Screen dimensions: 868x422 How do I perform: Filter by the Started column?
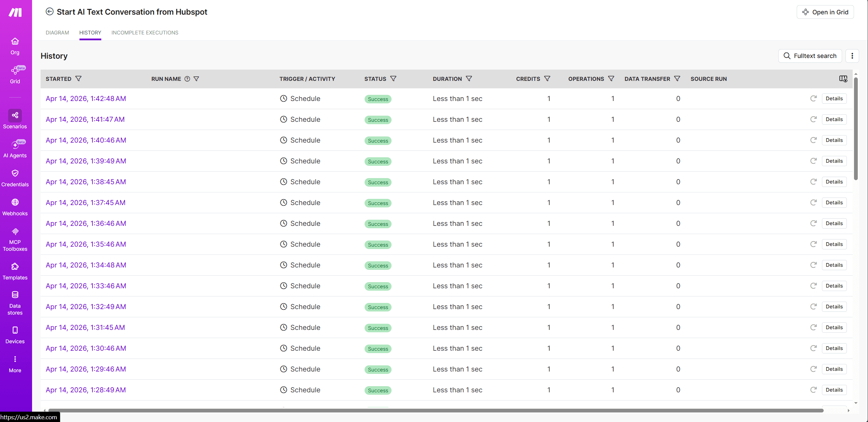coord(78,79)
